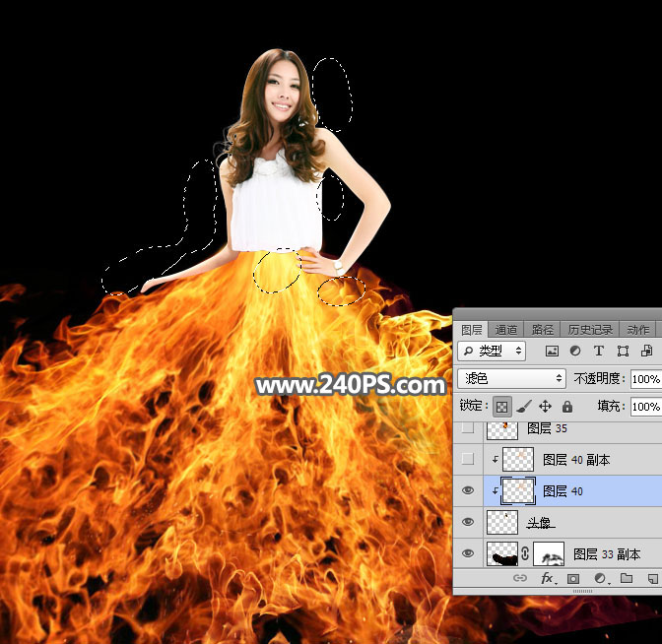Filter layers by pixel layer icon
Image resolution: width=662 pixels, height=644 pixels.
pos(552,352)
